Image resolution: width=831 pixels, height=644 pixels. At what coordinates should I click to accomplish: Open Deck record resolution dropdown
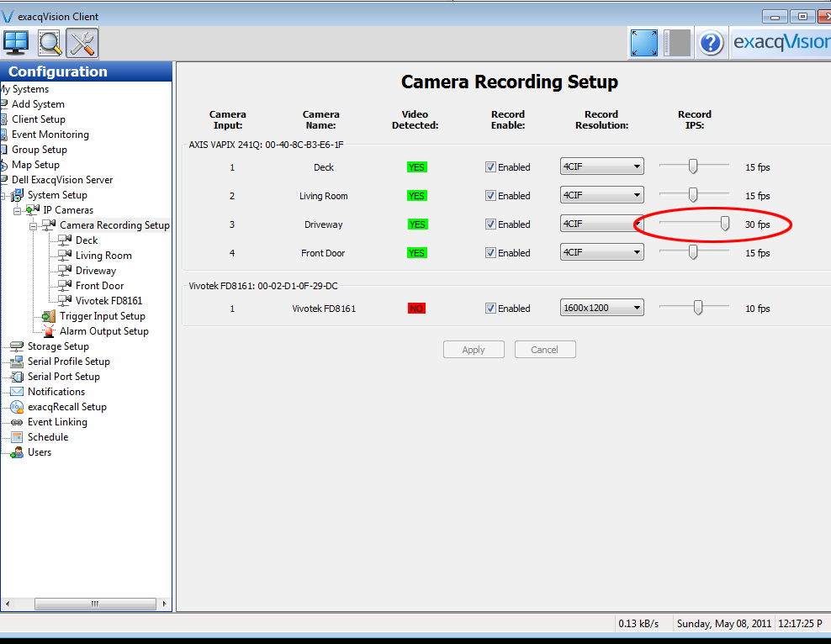[x=601, y=167]
